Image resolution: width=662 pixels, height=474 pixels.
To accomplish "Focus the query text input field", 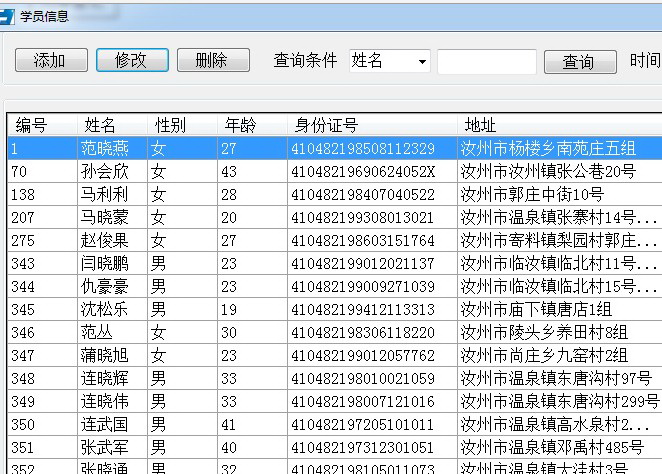I will [x=487, y=62].
